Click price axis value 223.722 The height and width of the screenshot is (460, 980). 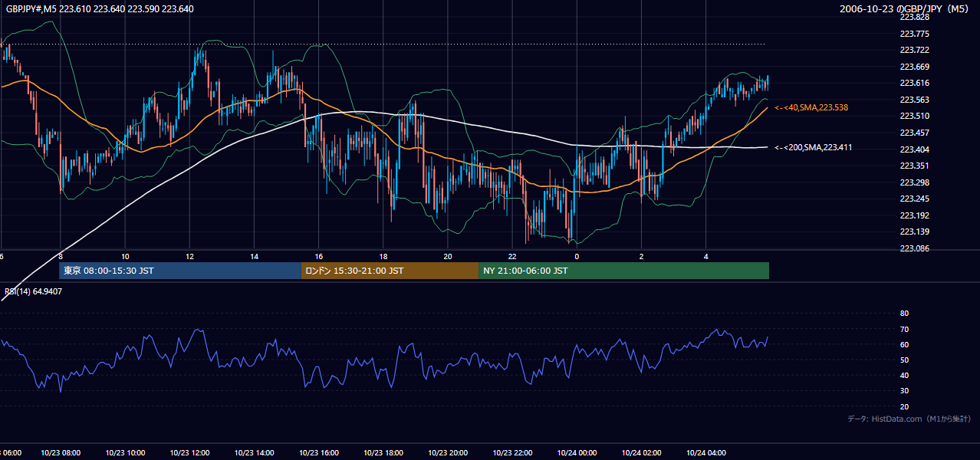pos(914,50)
